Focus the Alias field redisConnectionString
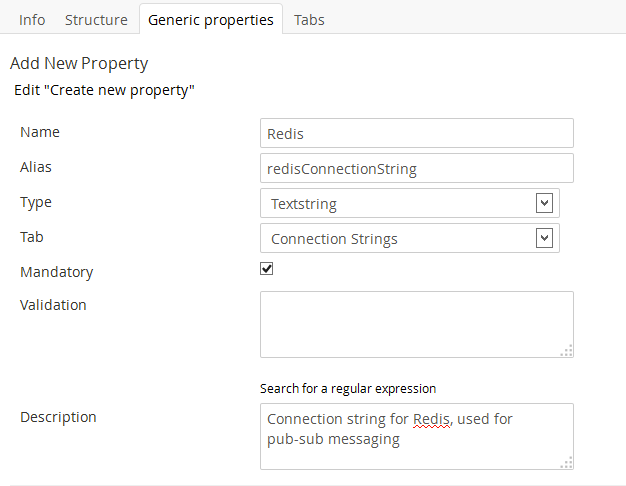The image size is (626, 486). (x=416, y=168)
